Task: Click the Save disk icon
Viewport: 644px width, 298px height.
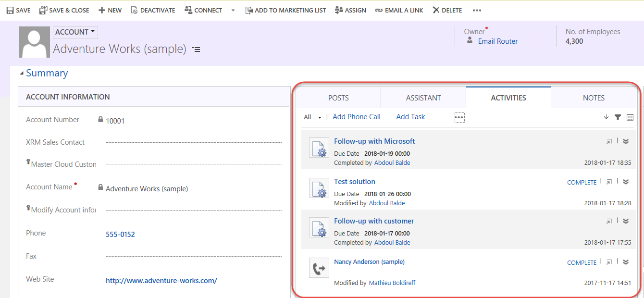Action: pyautogui.click(x=10, y=10)
